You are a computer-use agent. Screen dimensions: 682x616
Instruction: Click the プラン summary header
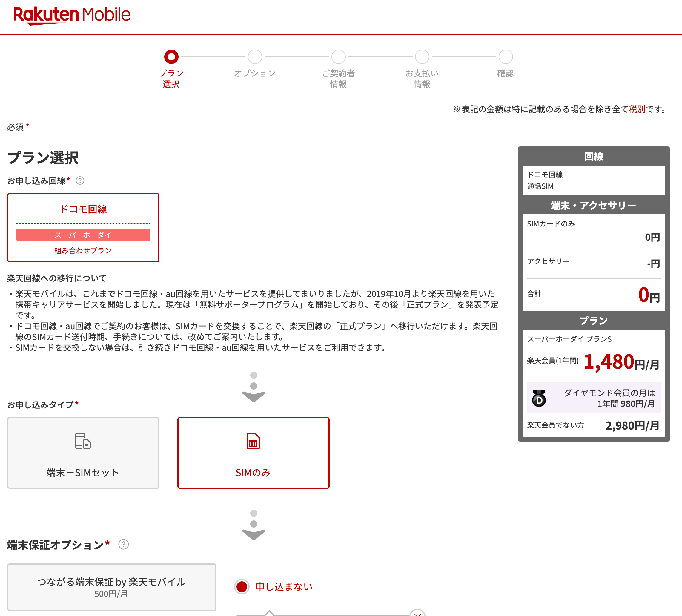coord(594,321)
